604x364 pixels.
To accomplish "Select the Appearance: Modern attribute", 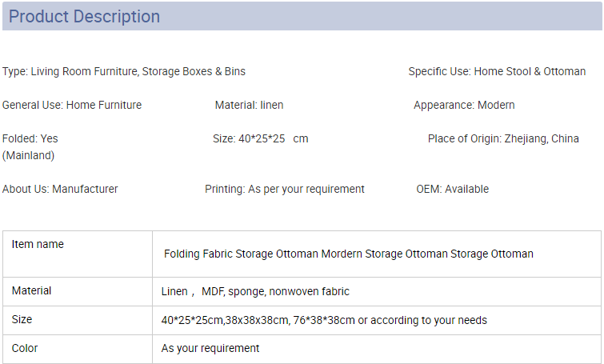I will click(464, 105).
